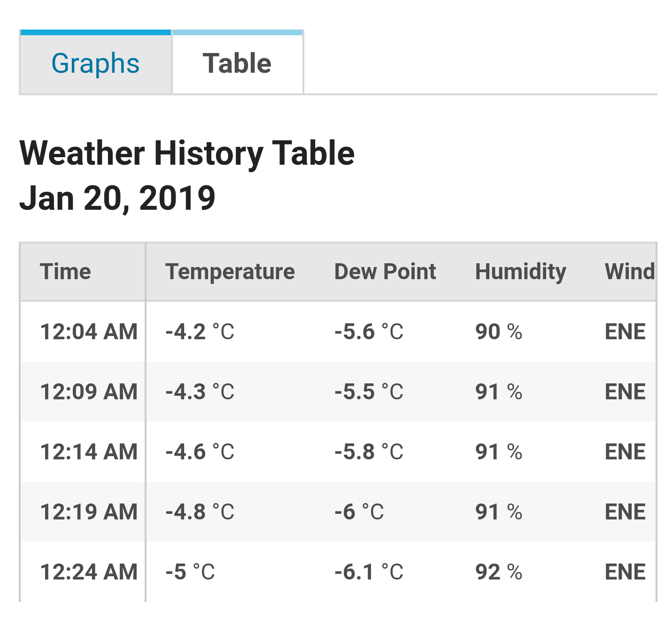Image resolution: width=672 pixels, height=633 pixels.
Task: Click the -4.2 °C temperature value
Action: [x=200, y=332]
